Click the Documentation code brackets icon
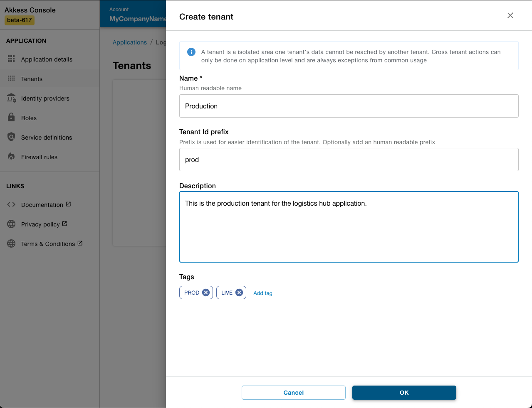The height and width of the screenshot is (408, 532). [11, 204]
